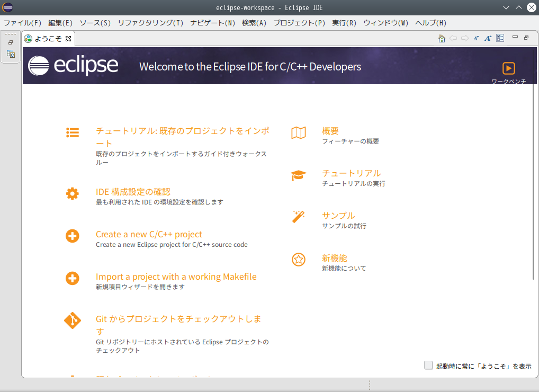Open the Workbench play icon
539x392 pixels.
click(508, 68)
